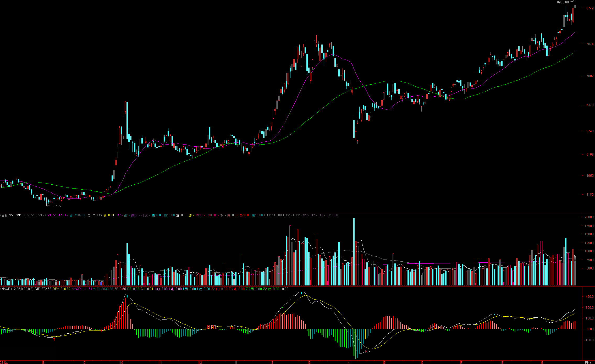Click the 量柱 volume indicator name
The height and width of the screenshot is (364, 595).
tap(4, 215)
